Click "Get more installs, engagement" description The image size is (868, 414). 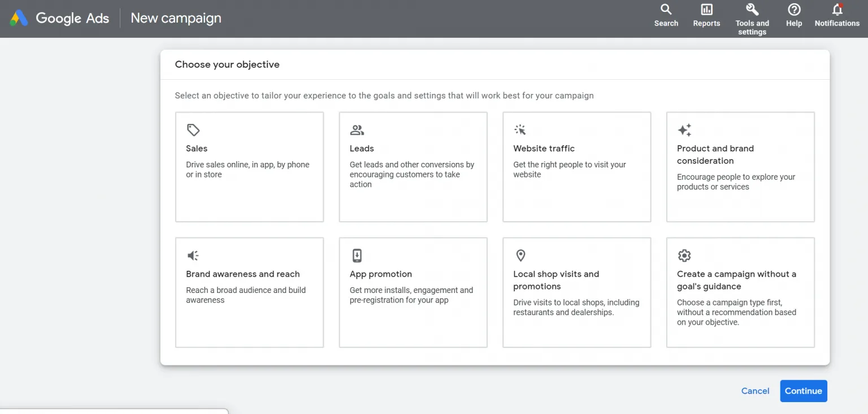(x=411, y=295)
